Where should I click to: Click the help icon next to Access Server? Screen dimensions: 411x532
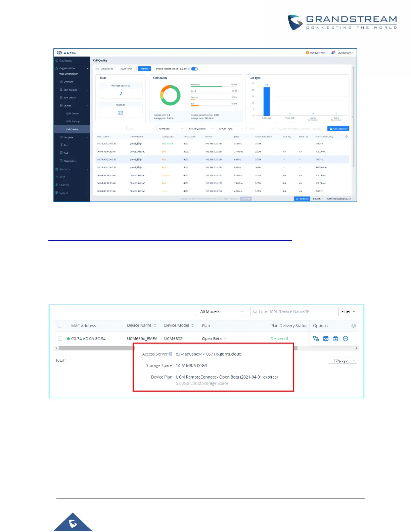(x=171, y=354)
